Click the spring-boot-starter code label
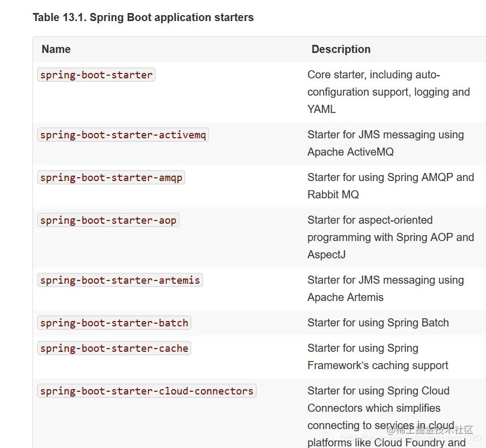486x448 pixels. [96, 75]
